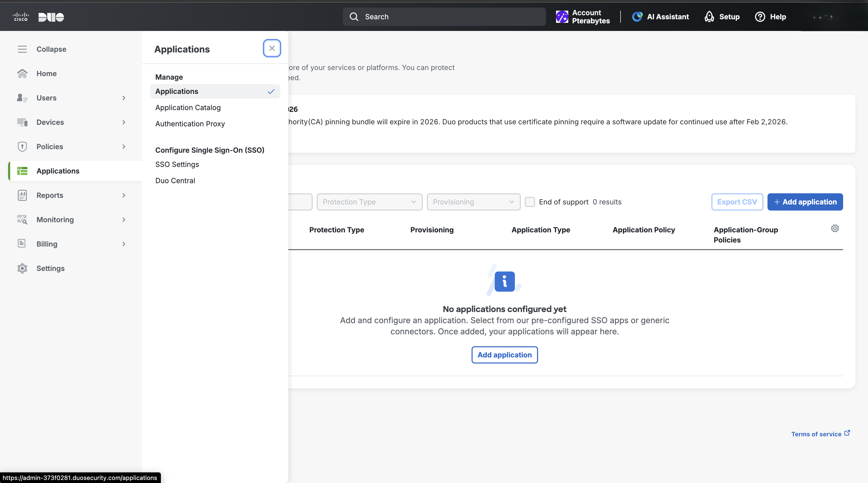This screenshot has height=483, width=868.
Task: Click the Duo logo
Action: 51,17
